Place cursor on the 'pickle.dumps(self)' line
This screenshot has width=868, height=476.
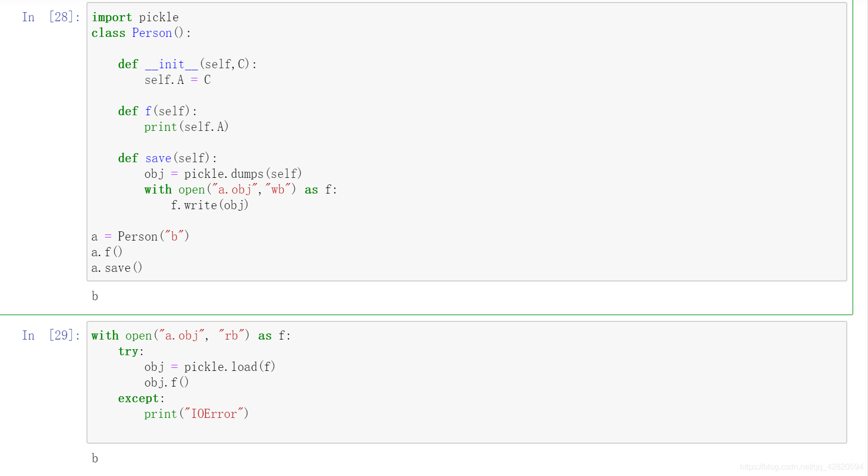223,174
